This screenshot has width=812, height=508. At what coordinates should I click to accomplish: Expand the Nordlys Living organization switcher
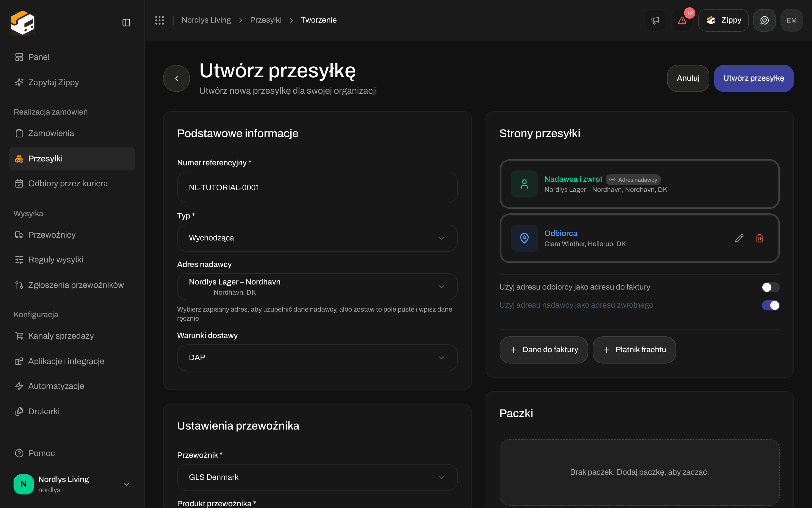(72, 484)
